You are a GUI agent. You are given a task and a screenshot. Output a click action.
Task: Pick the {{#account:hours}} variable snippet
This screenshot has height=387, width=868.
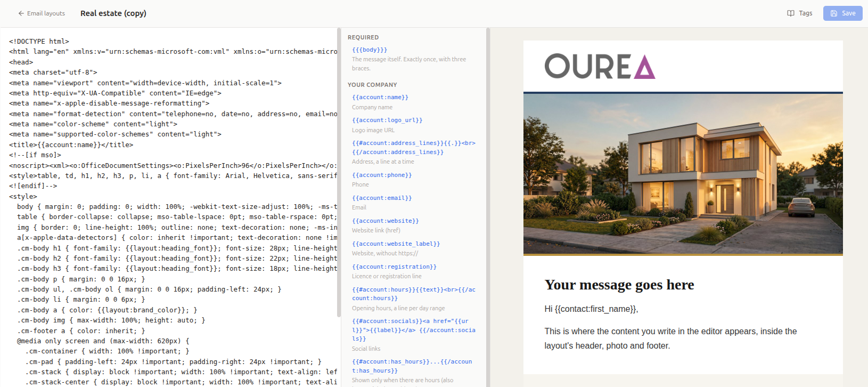(414, 294)
